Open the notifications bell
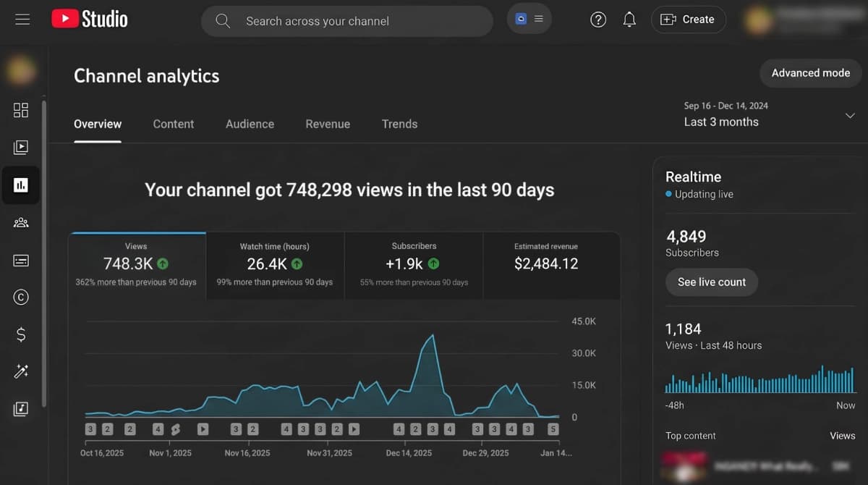The width and height of the screenshot is (868, 485). click(x=629, y=20)
